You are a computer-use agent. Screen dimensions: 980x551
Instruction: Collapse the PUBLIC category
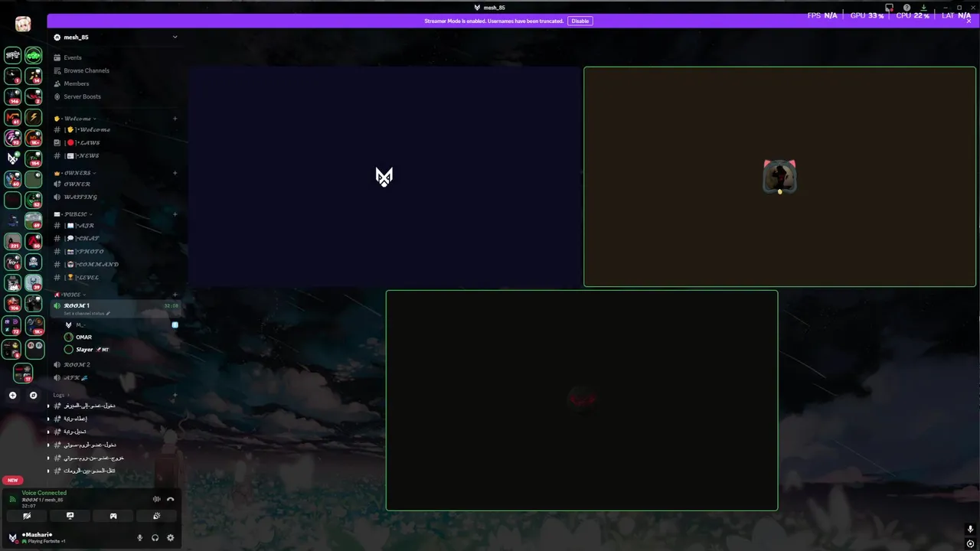coord(73,214)
